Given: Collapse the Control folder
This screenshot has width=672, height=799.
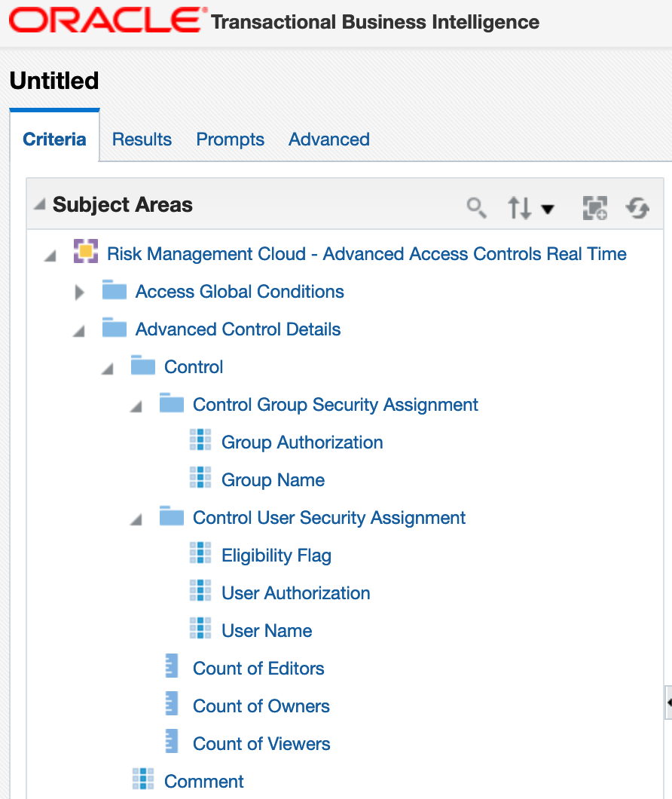Looking at the screenshot, I should (x=107, y=369).
